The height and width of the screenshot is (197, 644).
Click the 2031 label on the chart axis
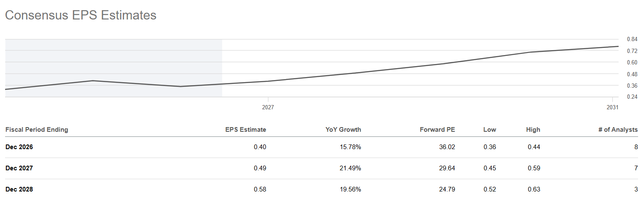[x=612, y=108]
